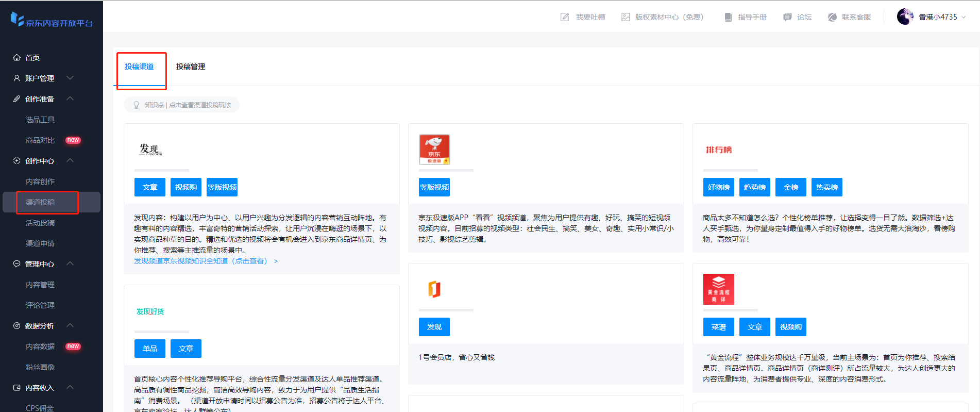Click the lightbulb icon beside 知识点
This screenshot has width=980, height=412.
[136, 105]
